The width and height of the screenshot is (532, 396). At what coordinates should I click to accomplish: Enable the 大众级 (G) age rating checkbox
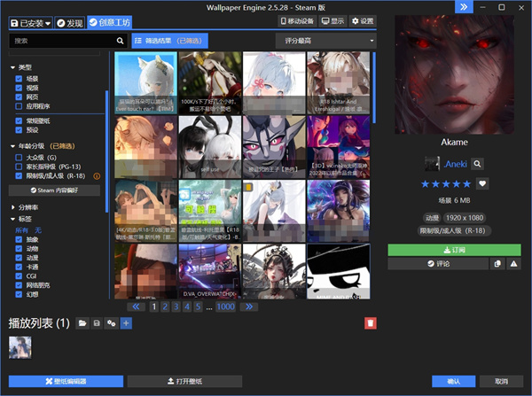pos(19,158)
